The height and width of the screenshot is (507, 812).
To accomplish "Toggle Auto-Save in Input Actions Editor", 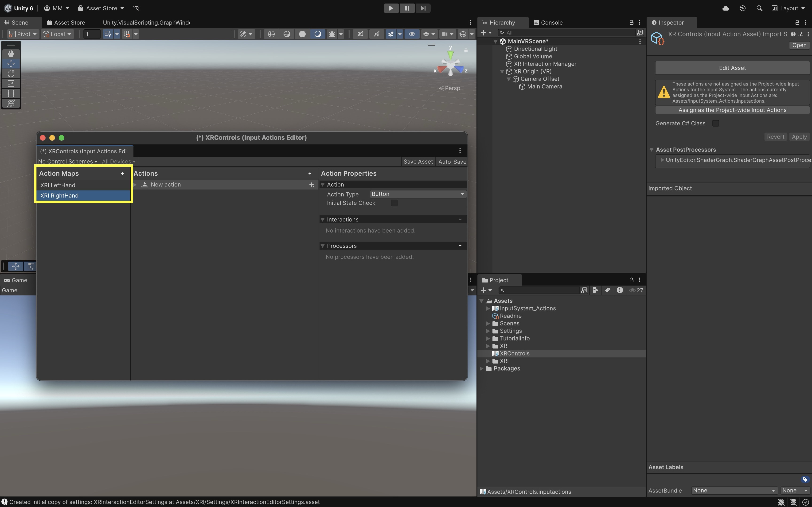I will (452, 162).
